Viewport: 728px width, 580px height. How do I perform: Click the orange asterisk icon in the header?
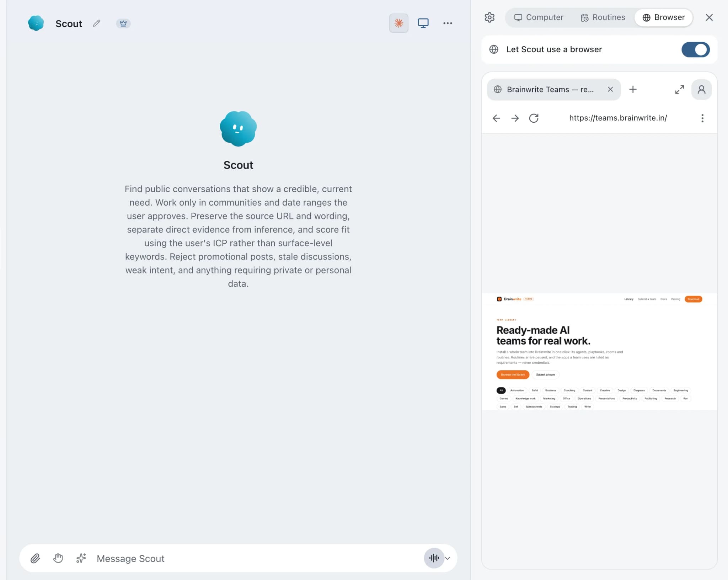pyautogui.click(x=398, y=23)
